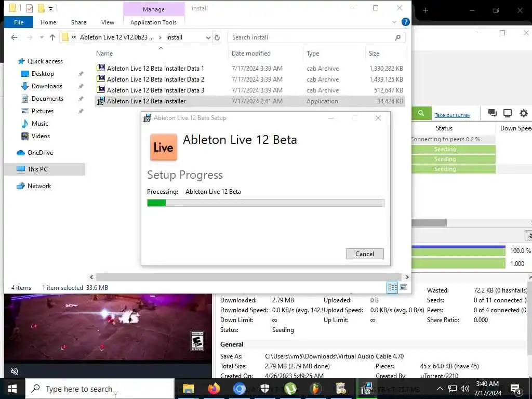Open uTorrent from the taskbar
532x399 pixels.
point(290,389)
